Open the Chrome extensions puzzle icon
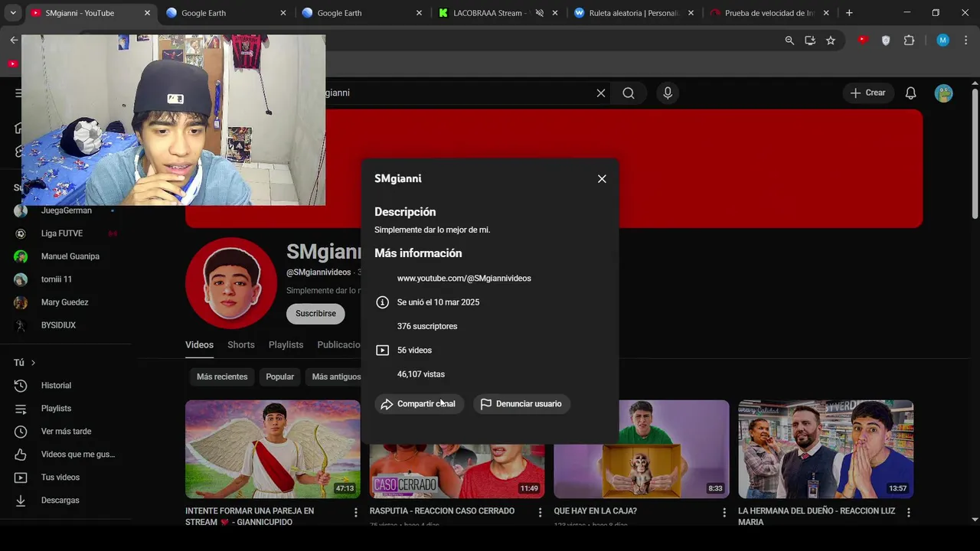 (x=910, y=41)
